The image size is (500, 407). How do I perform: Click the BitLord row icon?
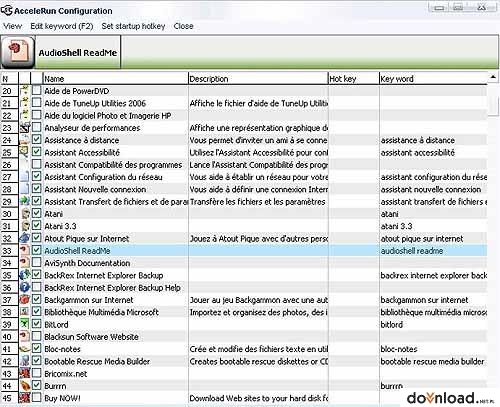point(25,324)
